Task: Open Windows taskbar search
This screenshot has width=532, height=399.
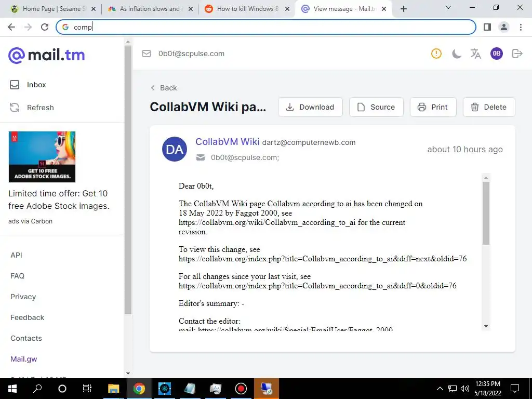Action: [x=37, y=389]
